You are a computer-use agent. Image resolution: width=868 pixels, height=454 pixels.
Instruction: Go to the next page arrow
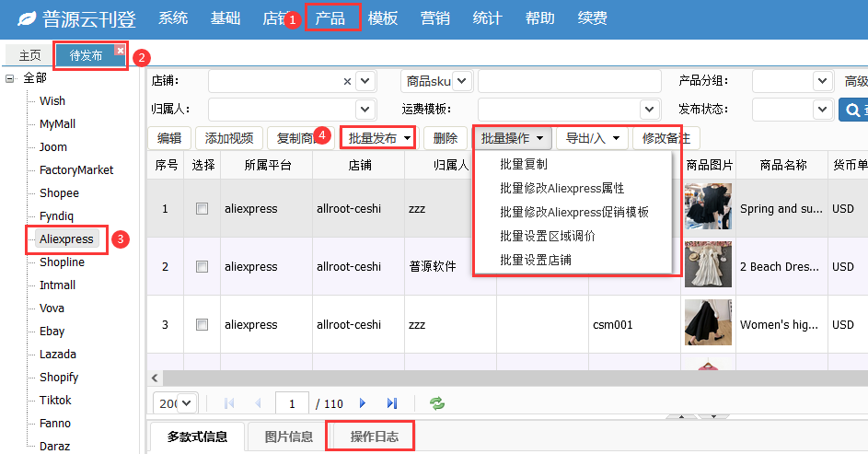tap(363, 403)
